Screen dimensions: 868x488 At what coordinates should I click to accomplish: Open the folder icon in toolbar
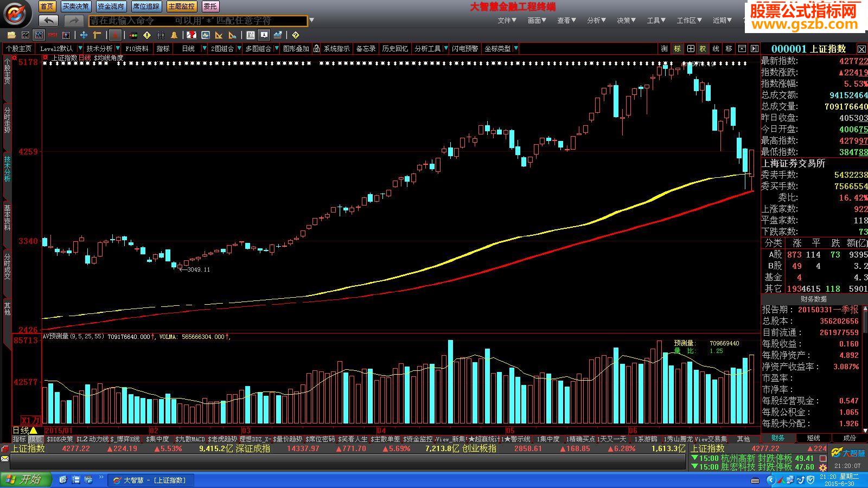[11, 35]
